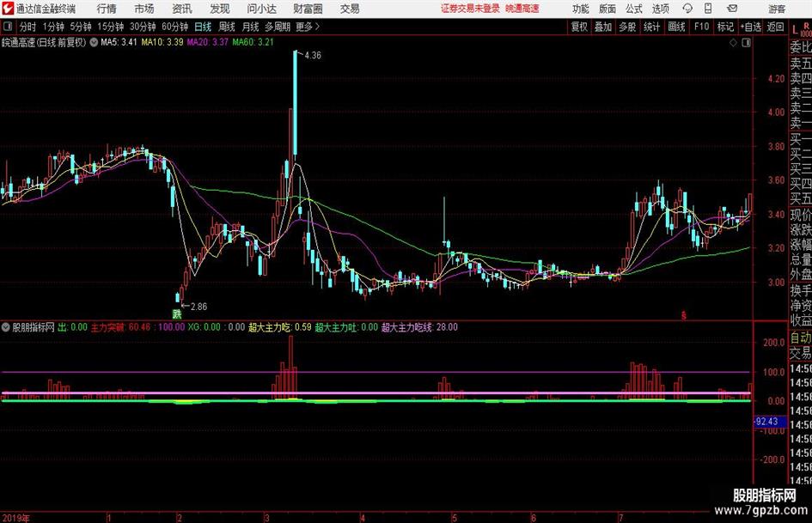Switch to 30分钟 chart period
This screenshot has height=523, width=812.
pyautogui.click(x=143, y=27)
